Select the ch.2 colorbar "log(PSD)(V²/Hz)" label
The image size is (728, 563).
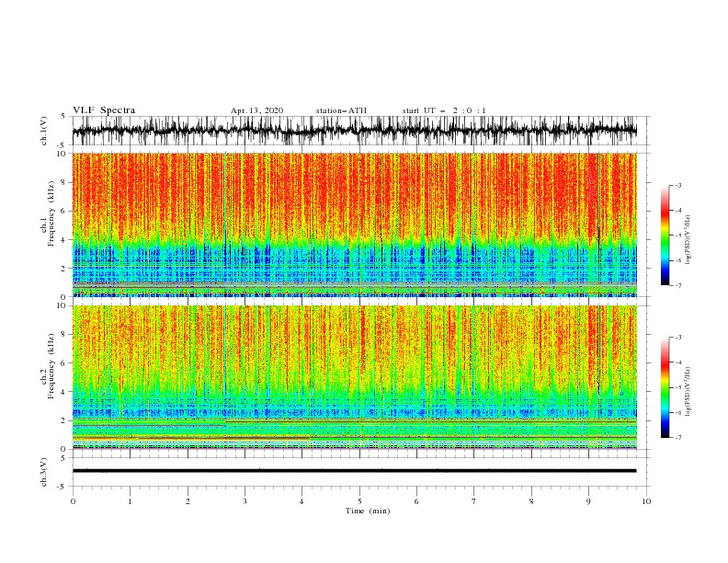pos(688,391)
